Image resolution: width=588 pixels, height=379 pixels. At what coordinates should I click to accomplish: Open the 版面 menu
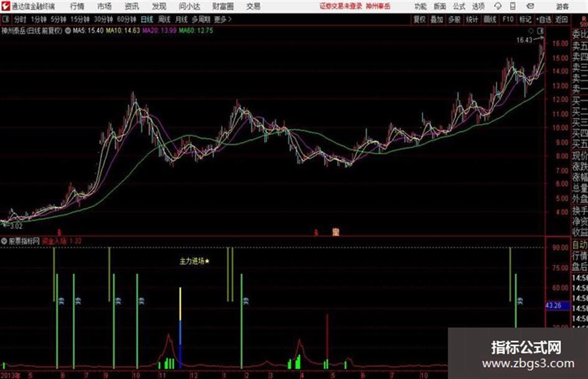coord(440,6)
